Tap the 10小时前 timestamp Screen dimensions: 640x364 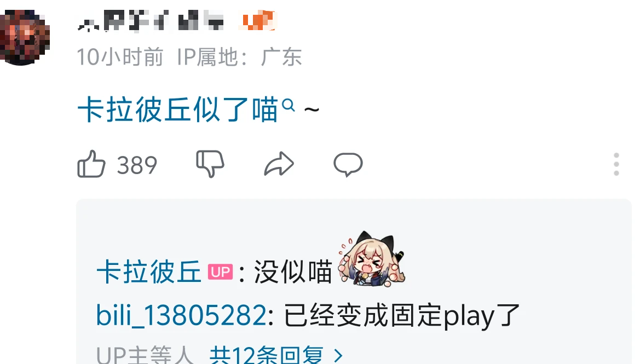point(120,57)
